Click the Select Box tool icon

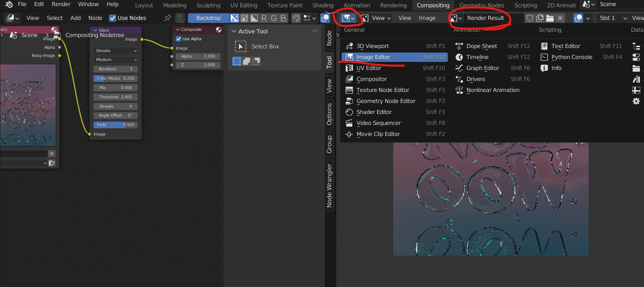pos(241,46)
